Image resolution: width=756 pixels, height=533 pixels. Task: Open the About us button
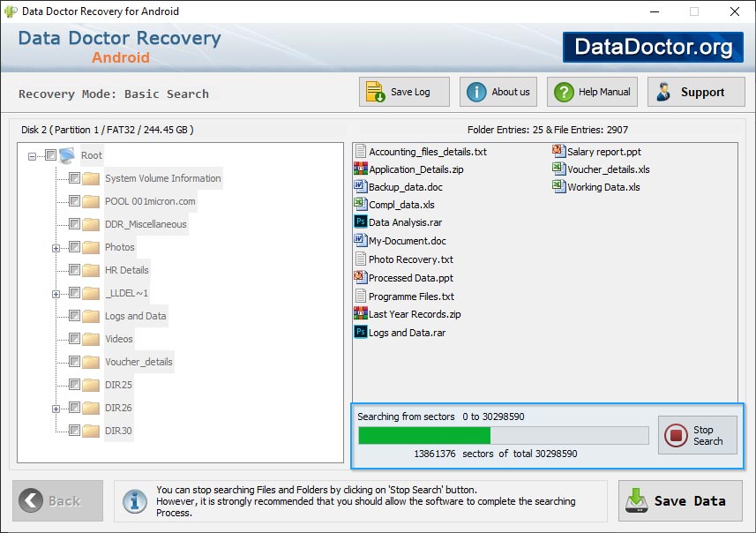(498, 92)
